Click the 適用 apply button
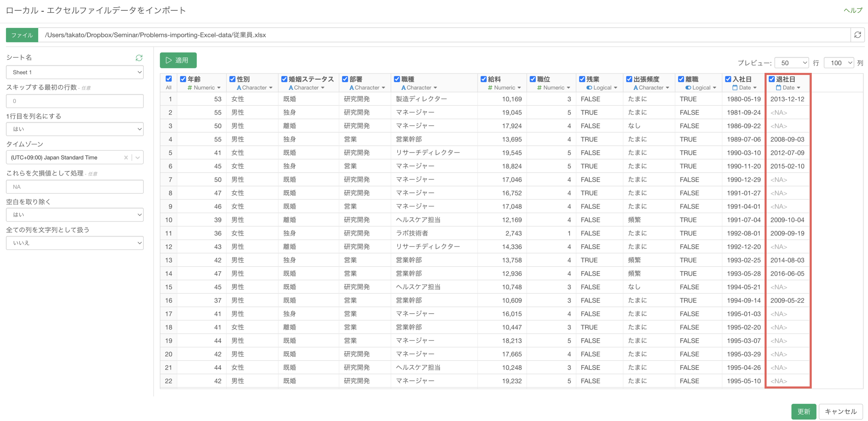Viewport: 868px width, 421px height. (x=178, y=60)
